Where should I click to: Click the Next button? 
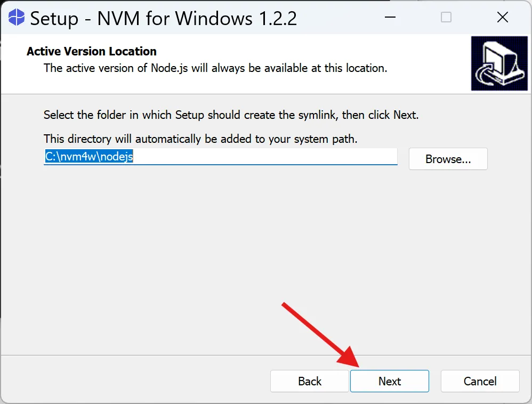[390, 381]
